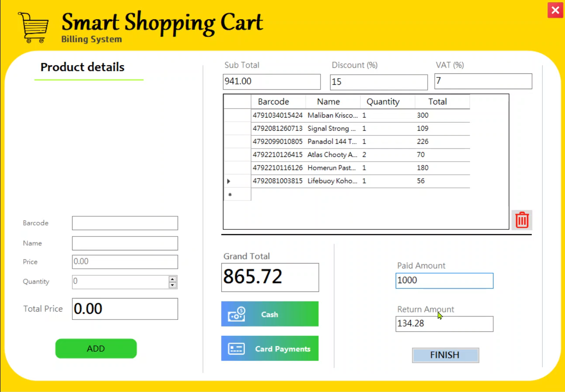Click the row selector arrow beside Lifebuoy Koho
Screen dimensions: 565x392
pyautogui.click(x=229, y=181)
